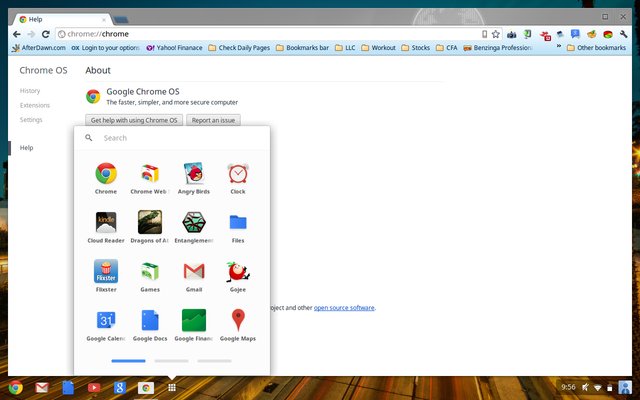640x400 pixels.
Task: Open a new tab
Action: pyautogui.click(x=121, y=20)
